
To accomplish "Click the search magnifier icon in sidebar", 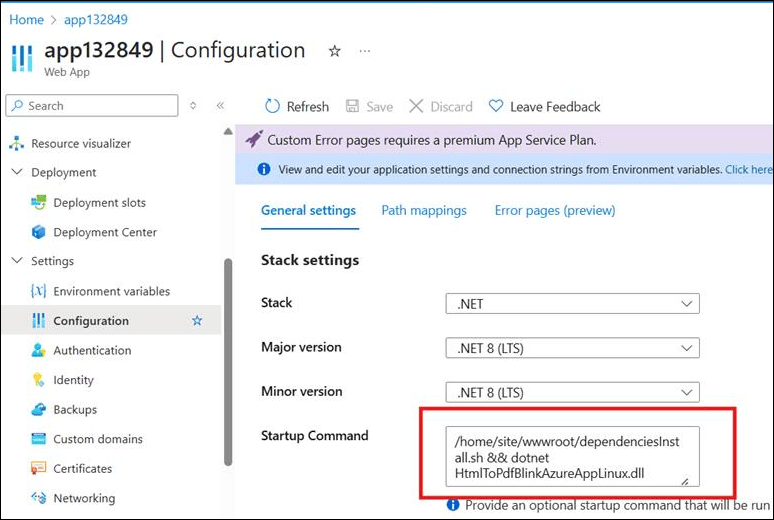I will [17, 106].
